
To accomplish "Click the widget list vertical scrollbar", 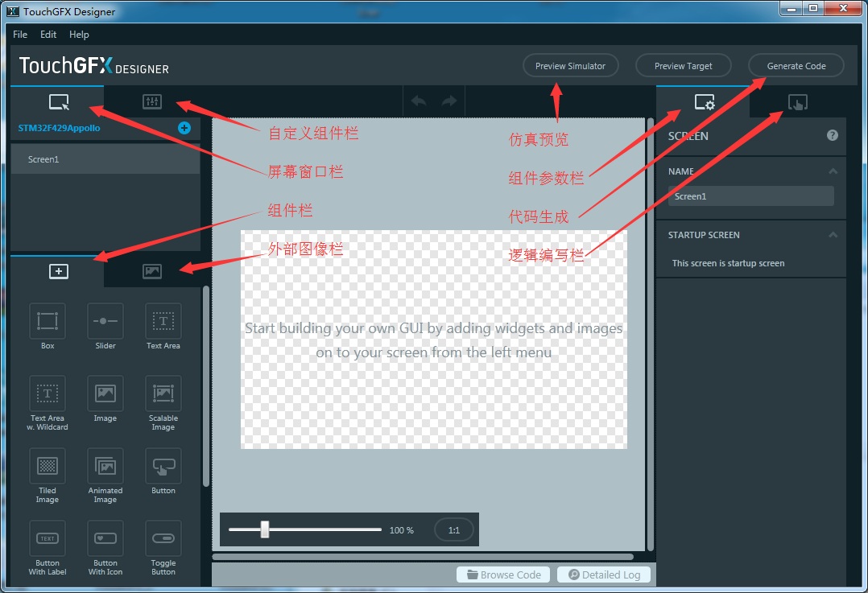I will click(206, 387).
